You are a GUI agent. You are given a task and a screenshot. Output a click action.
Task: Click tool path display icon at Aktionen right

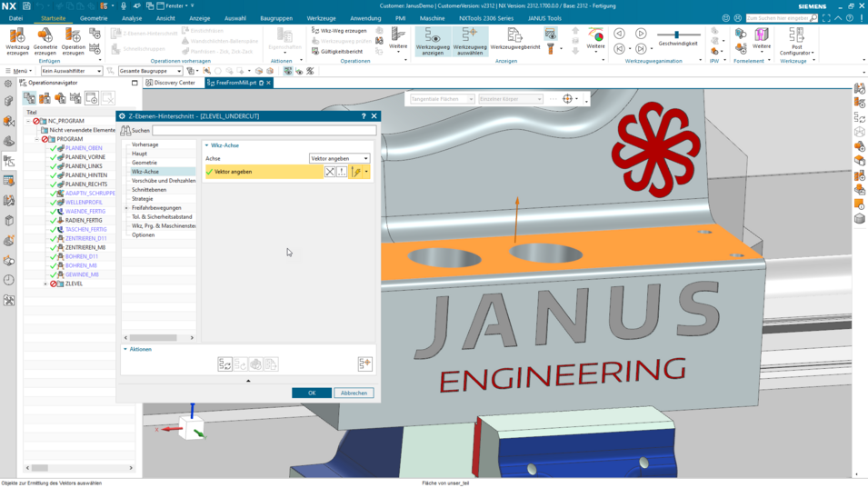pos(364,364)
